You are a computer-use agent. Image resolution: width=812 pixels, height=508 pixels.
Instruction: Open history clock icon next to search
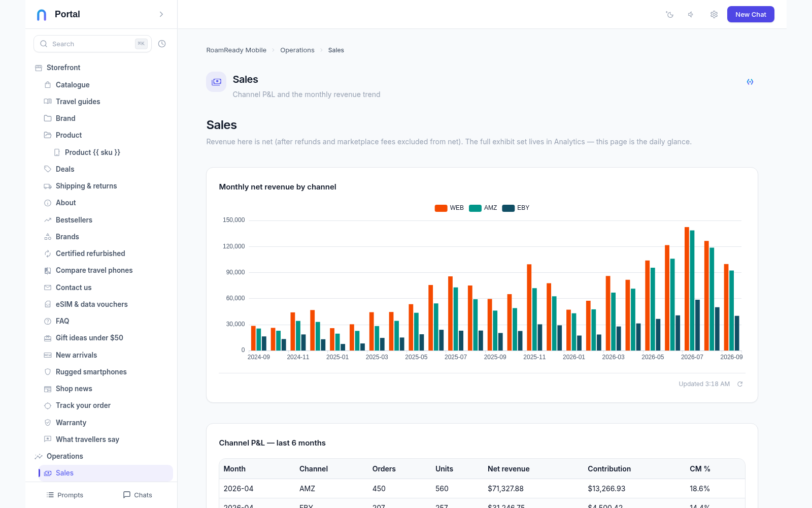click(x=162, y=44)
